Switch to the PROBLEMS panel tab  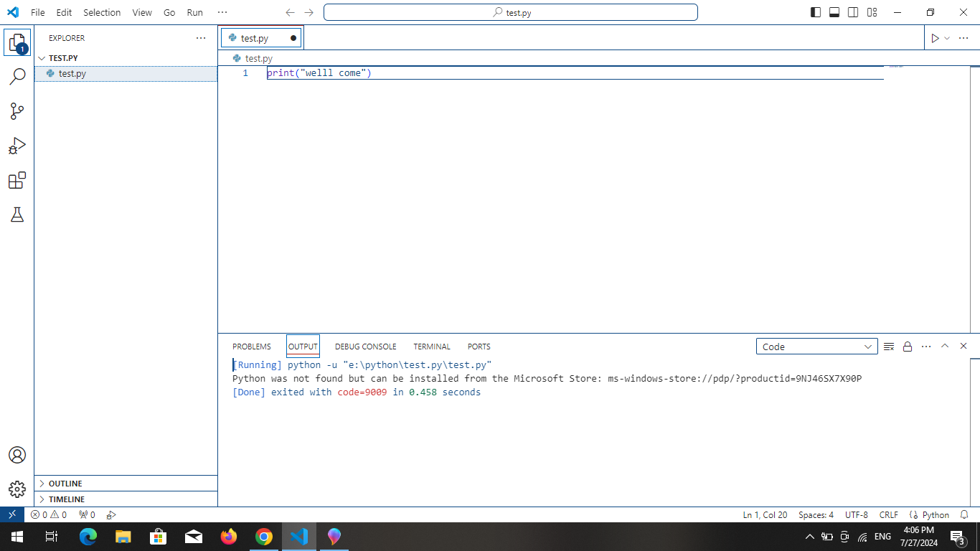coord(252,347)
